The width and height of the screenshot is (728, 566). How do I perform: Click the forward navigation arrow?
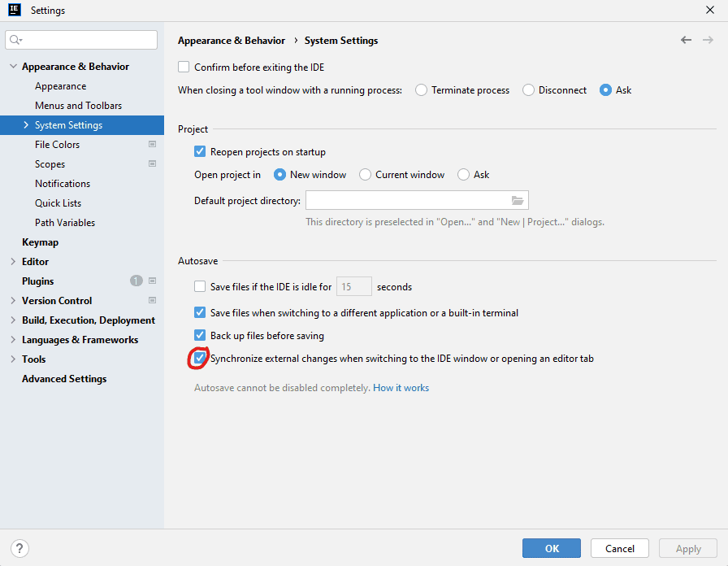click(x=708, y=40)
